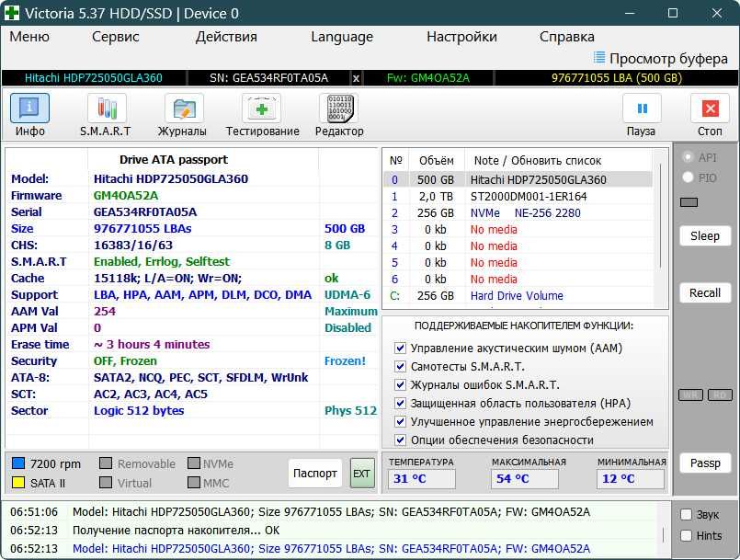Select the PIO radio button
740x560 pixels.
click(x=689, y=177)
